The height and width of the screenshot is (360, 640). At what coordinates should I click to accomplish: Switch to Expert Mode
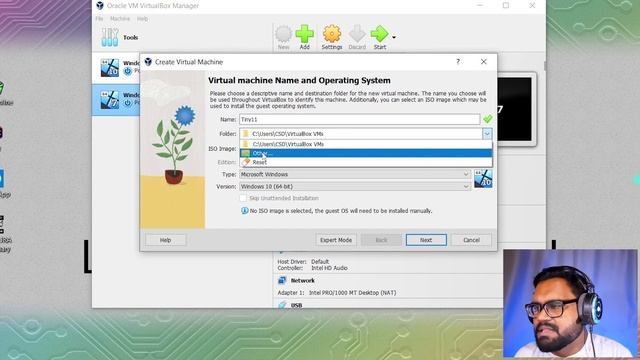(336, 240)
